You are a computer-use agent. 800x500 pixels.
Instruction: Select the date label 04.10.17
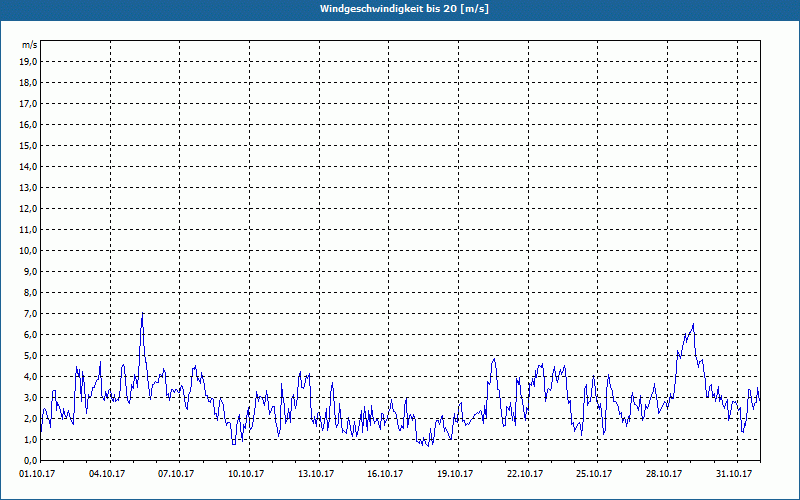107,474
